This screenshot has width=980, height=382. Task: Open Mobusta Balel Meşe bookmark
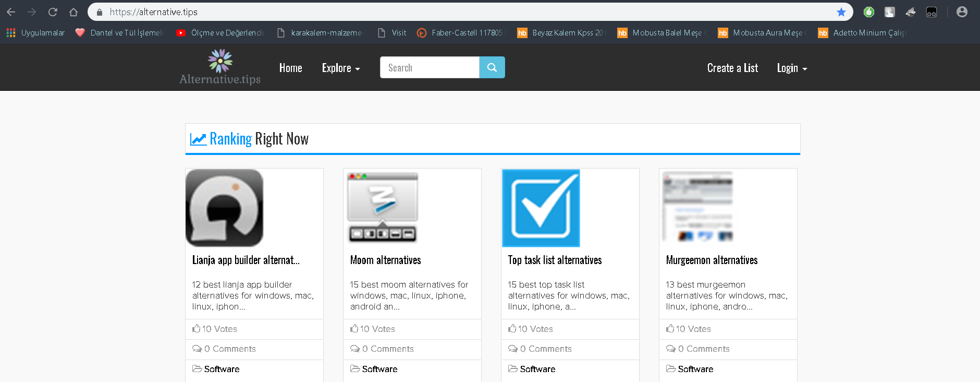click(x=661, y=33)
